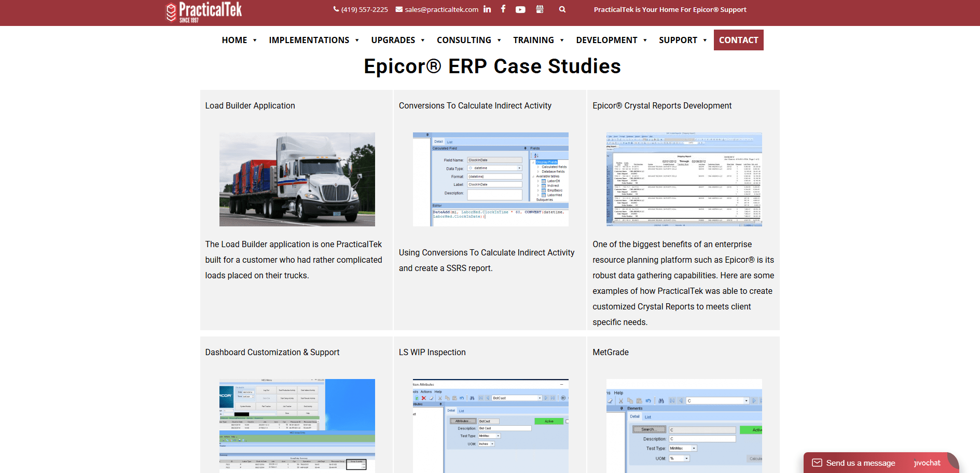Image resolution: width=980 pixels, height=473 pixels.
Task: Click the LS WIP Inspection attributes thumbnail
Action: coord(491,426)
